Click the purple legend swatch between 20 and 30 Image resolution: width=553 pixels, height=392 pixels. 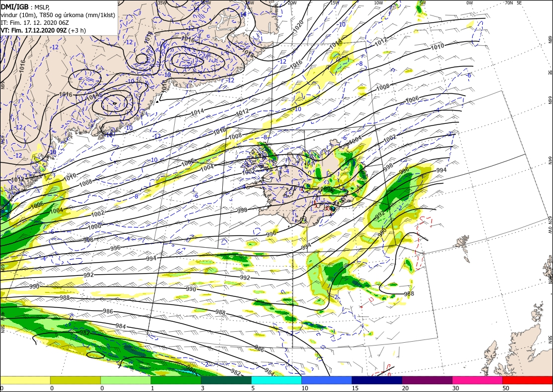point(427,380)
